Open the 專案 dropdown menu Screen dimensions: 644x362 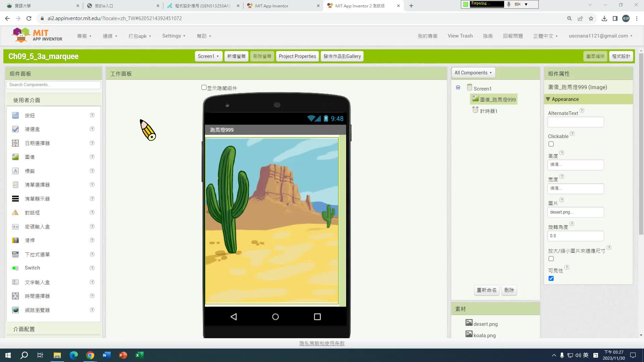(84, 36)
